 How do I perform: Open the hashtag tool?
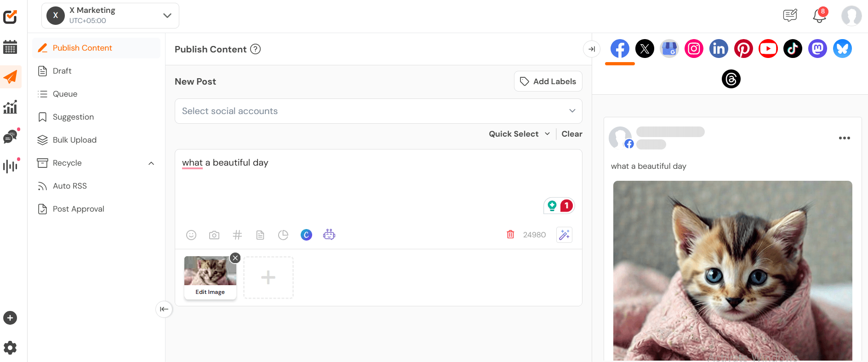(x=237, y=235)
